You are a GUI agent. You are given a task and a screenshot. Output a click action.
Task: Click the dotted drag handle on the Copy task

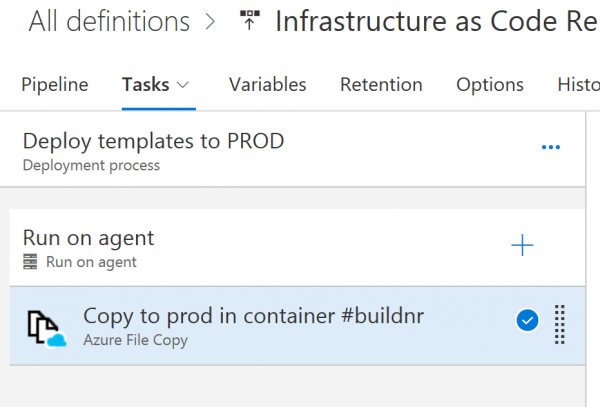click(x=560, y=323)
